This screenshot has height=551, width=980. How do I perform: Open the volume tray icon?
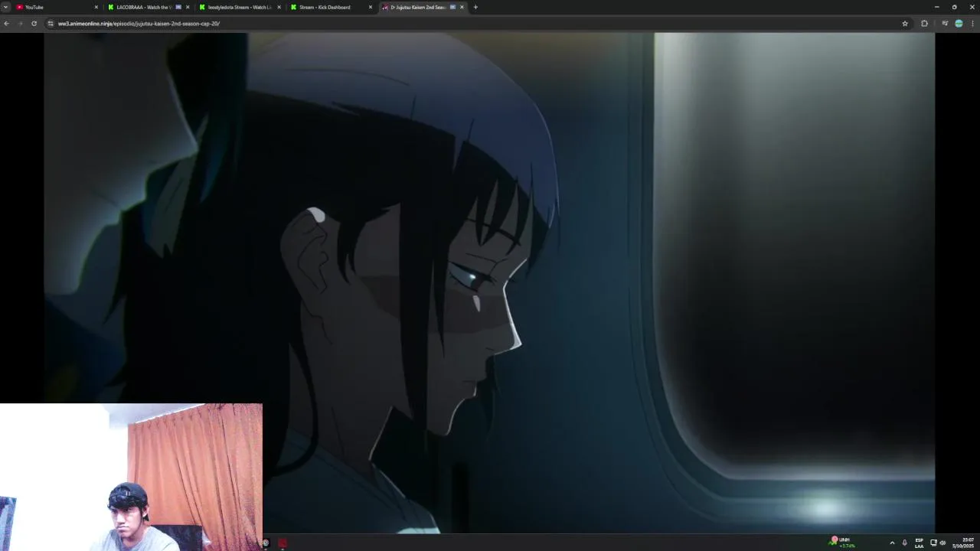pyautogui.click(x=942, y=543)
